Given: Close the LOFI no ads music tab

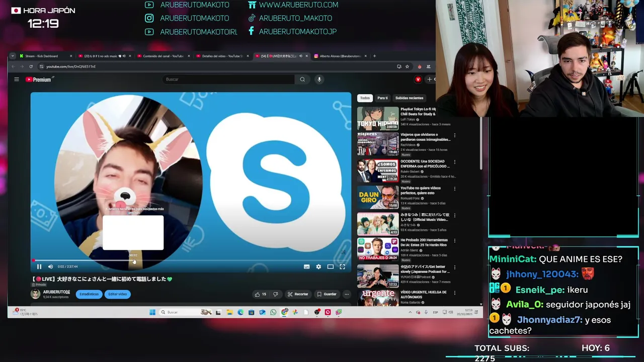Looking at the screenshot, I should [130, 56].
